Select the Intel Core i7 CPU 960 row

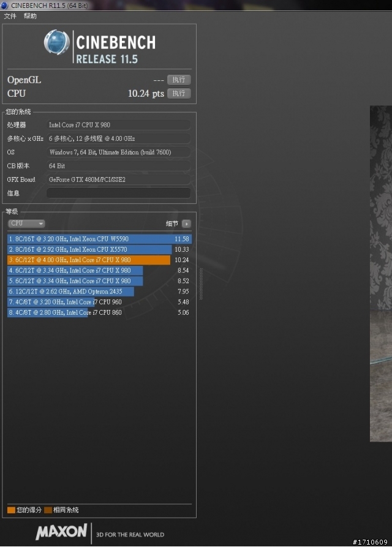coord(99,302)
